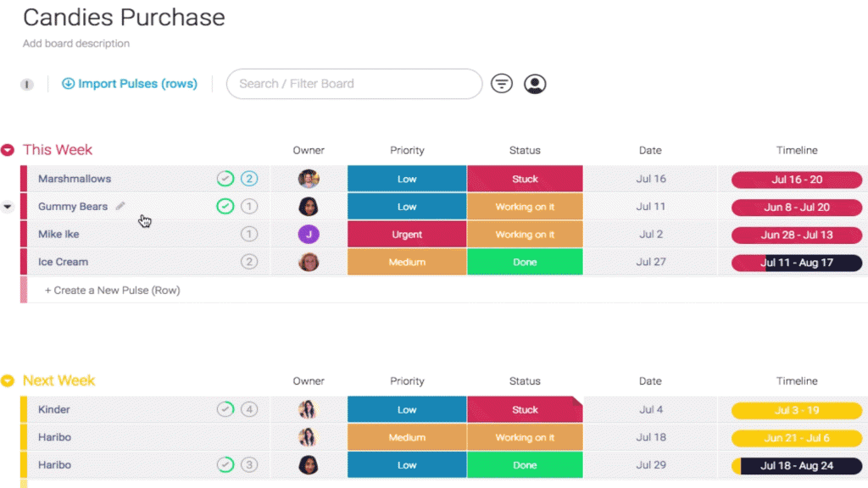Click the Gummy Bears row name

coord(73,207)
